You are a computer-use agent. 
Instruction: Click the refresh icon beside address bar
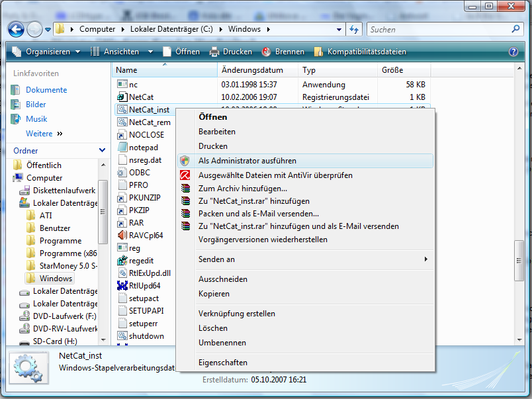tap(354, 30)
